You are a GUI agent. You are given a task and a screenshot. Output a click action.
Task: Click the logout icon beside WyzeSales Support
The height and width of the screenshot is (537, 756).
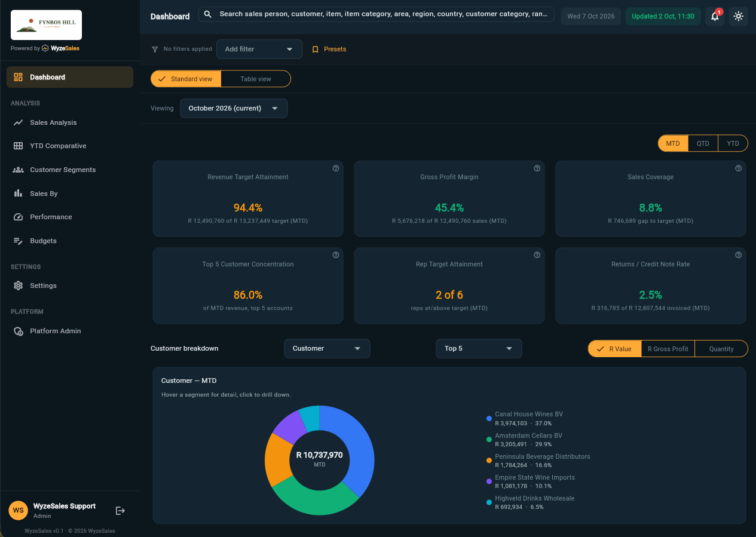tap(120, 511)
